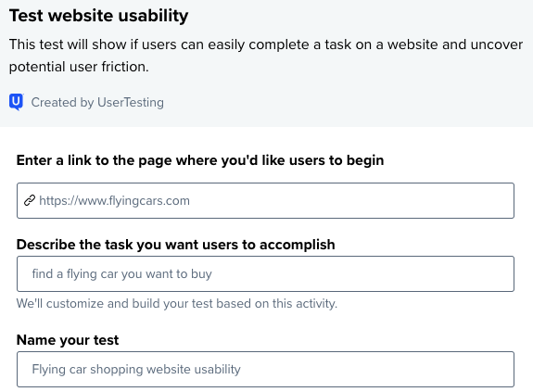This screenshot has width=533, height=392.
Task: Click the 'find a flying car' placeholder text
Action: click(122, 273)
